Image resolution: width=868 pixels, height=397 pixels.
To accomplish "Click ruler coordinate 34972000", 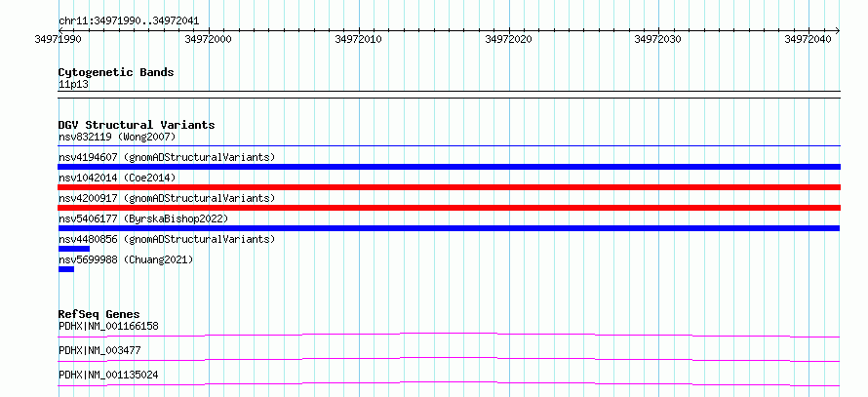I will coord(209,40).
